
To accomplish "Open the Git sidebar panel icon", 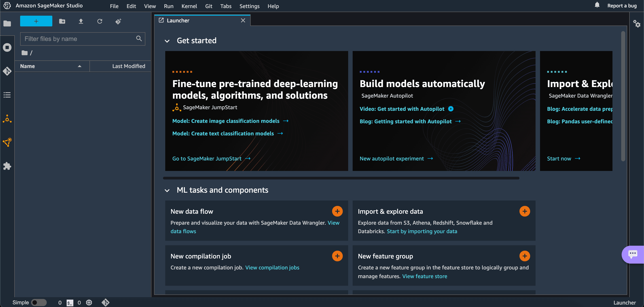I will [x=7, y=71].
